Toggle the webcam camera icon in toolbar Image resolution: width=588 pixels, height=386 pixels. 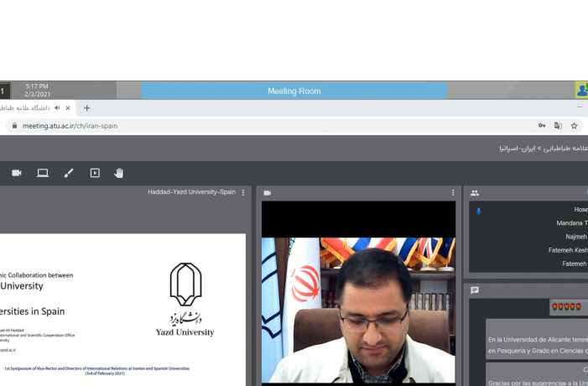(17, 173)
